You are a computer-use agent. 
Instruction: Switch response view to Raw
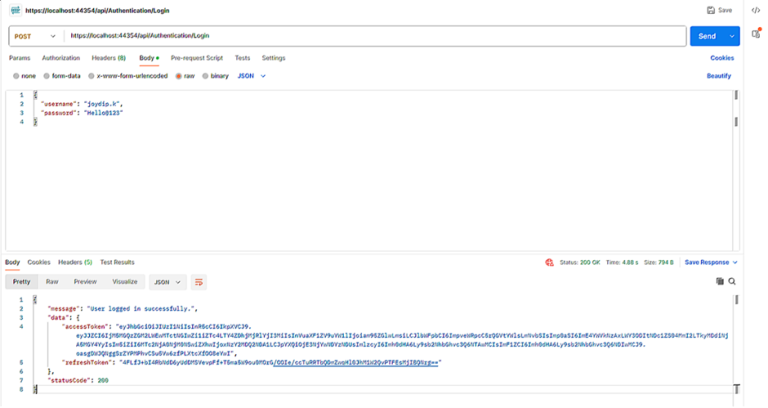tap(52, 282)
